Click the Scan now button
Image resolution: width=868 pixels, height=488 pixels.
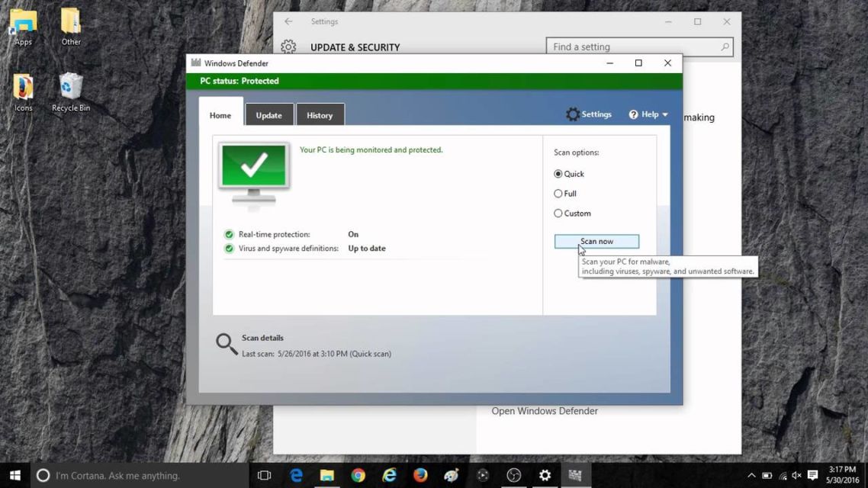tap(596, 241)
